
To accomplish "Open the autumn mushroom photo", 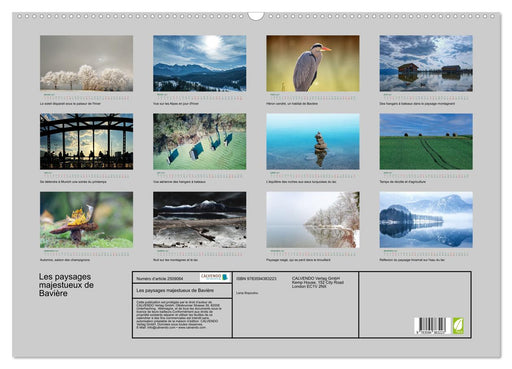I will (86, 220).
